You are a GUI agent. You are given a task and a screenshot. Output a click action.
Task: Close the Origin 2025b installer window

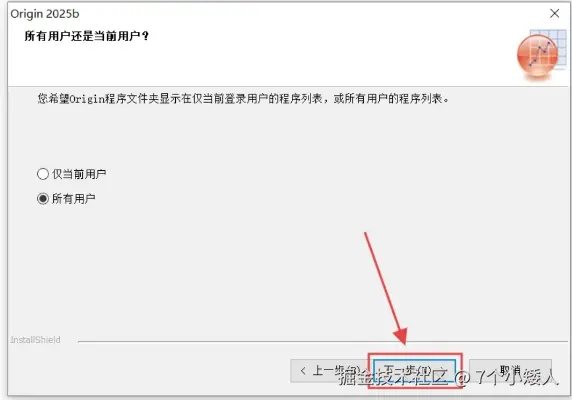554,13
